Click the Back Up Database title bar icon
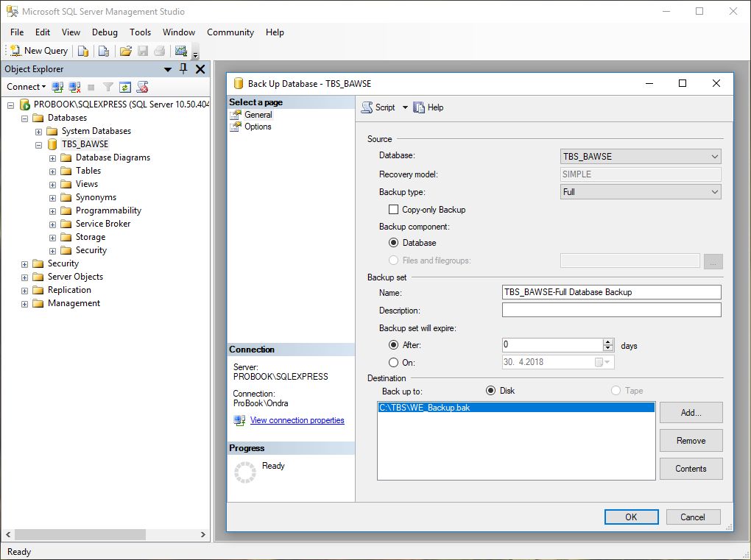The height and width of the screenshot is (560, 751). coord(238,83)
